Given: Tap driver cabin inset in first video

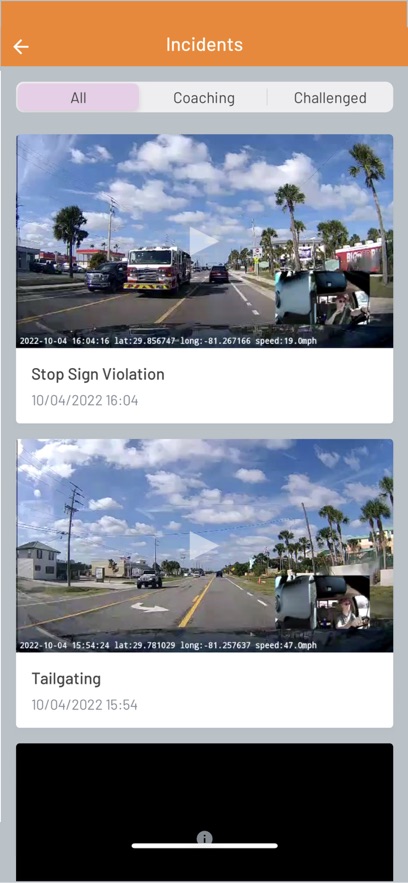Looking at the screenshot, I should click(322, 297).
